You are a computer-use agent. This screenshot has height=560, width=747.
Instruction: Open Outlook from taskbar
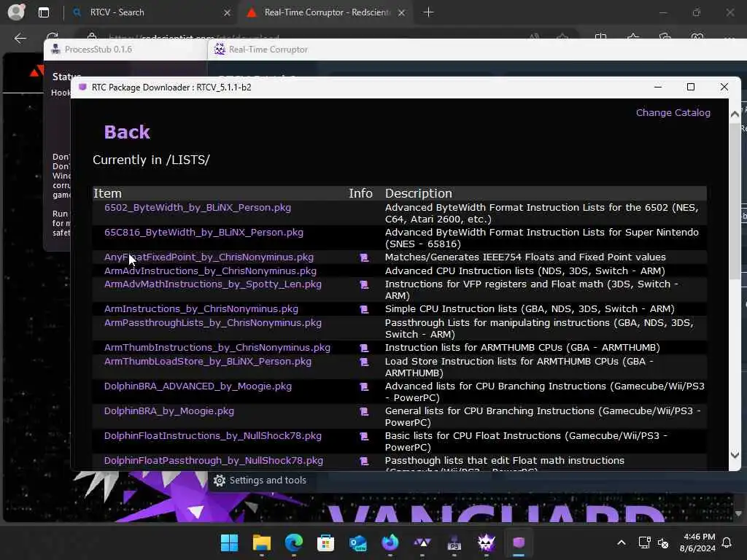pyautogui.click(x=357, y=542)
